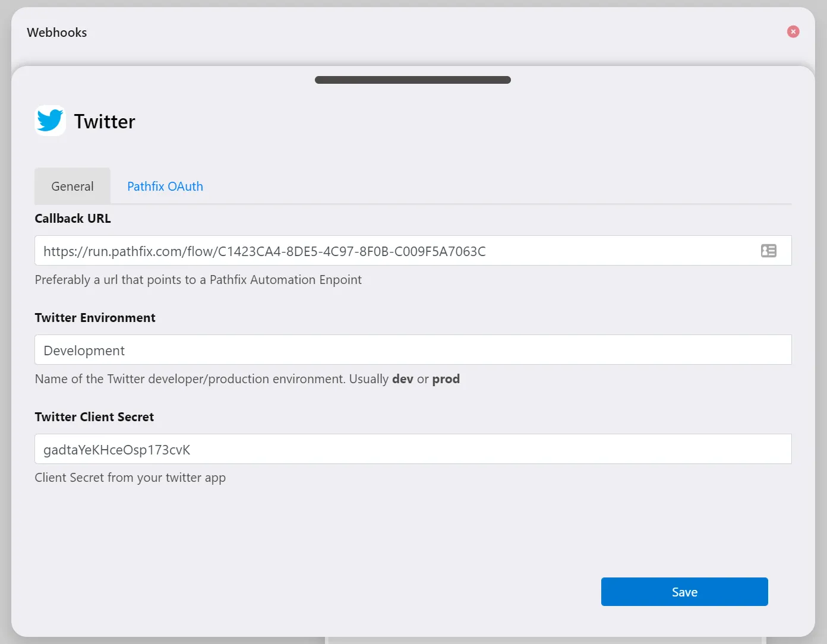Click the Twitter bird logo icon
This screenshot has width=827, height=644.
(x=50, y=121)
